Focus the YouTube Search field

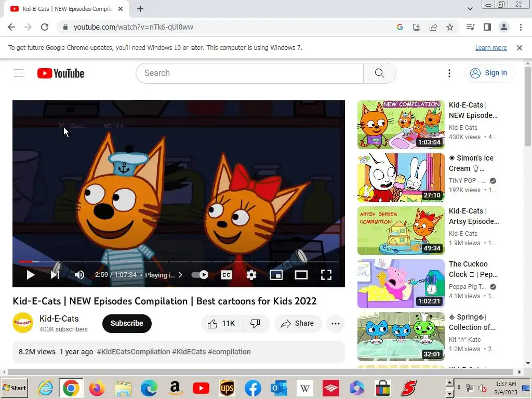[250, 73]
